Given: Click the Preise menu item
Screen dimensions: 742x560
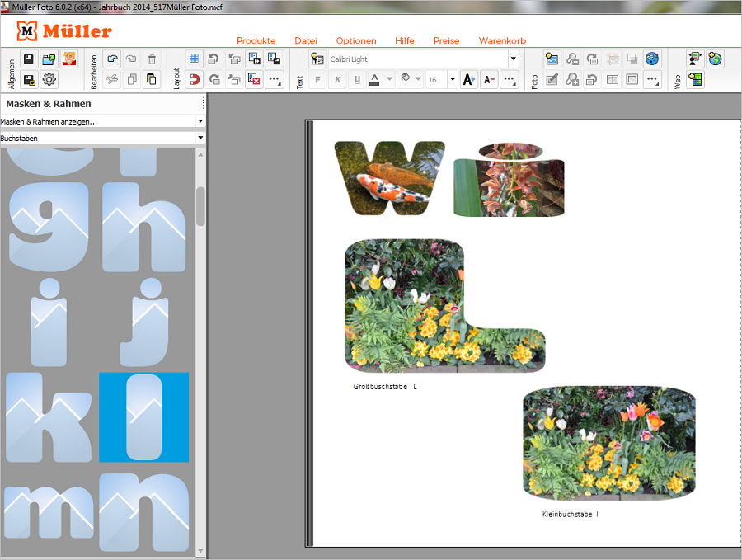Looking at the screenshot, I should point(446,40).
